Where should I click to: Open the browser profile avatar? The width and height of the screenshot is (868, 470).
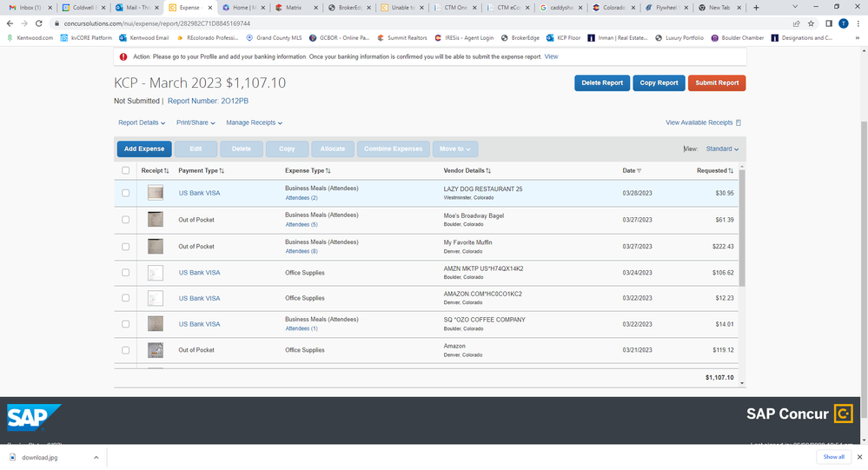tap(843, 23)
